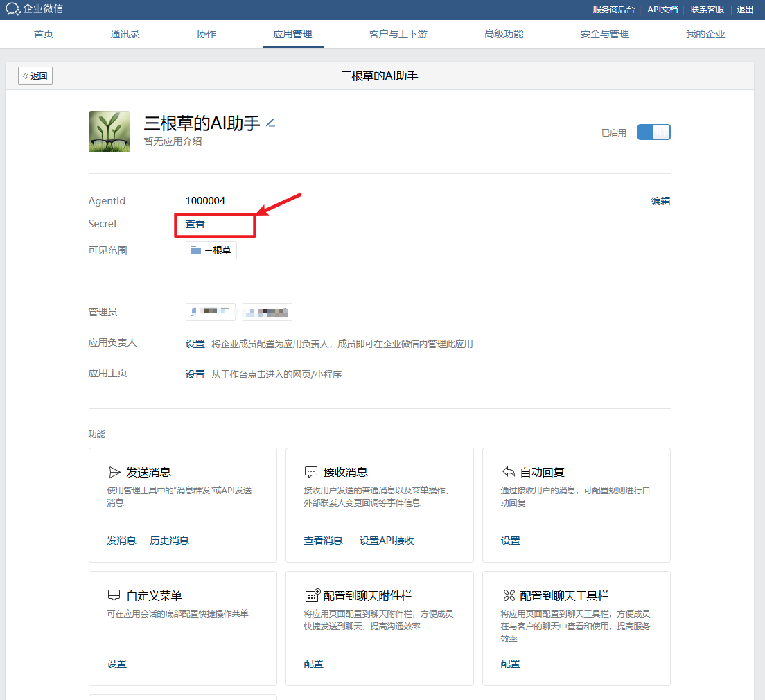Screen dimensions: 765x700
Task: Click the app avatar with grass and glasses
Action: click(109, 132)
